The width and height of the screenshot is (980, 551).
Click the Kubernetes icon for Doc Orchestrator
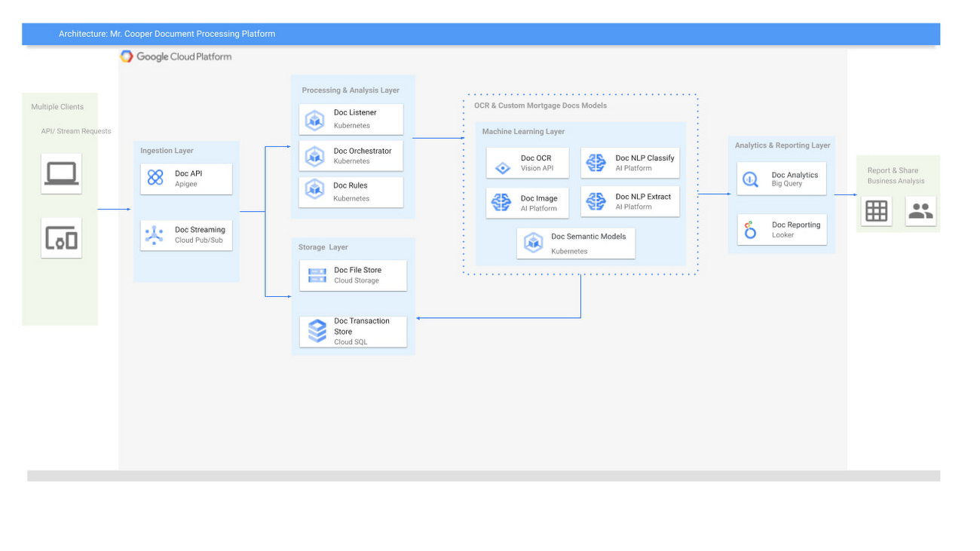point(314,156)
